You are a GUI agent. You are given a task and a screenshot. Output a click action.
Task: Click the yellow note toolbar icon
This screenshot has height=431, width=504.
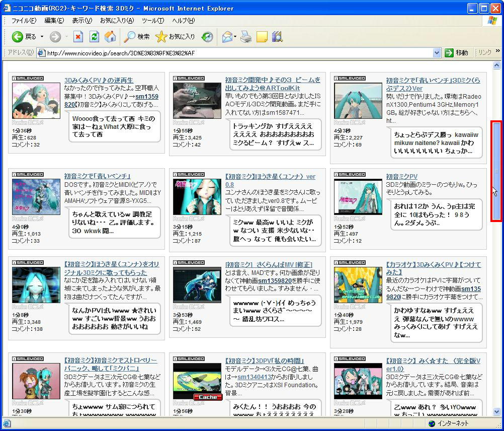click(262, 37)
